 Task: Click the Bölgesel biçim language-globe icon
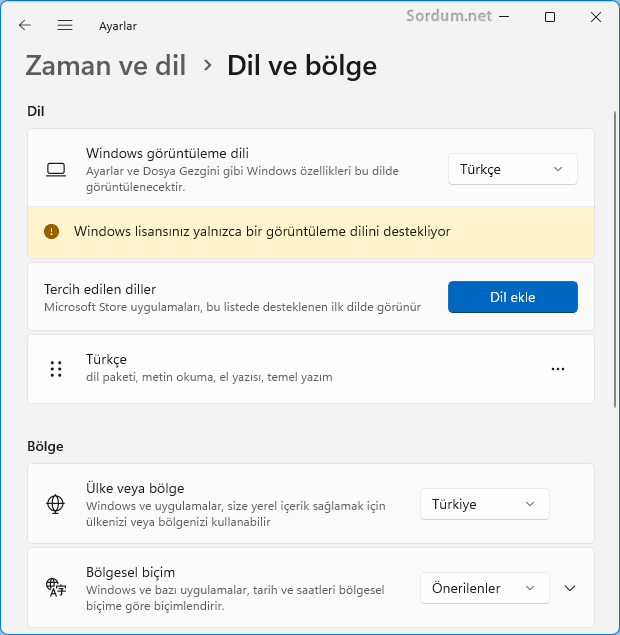pos(55,588)
